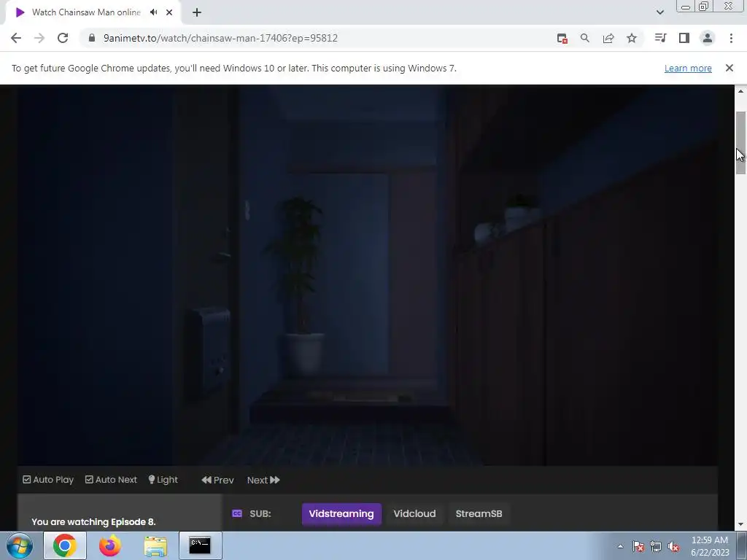Toggle the Auto Play checkbox
Image resolution: width=747 pixels, height=560 pixels.
pos(48,480)
